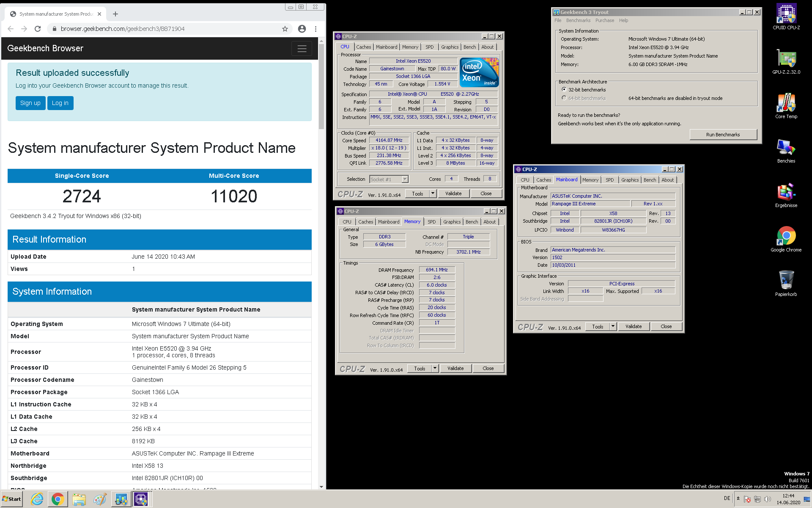812x508 pixels.
Task: Click Sign up button
Action: (30, 103)
